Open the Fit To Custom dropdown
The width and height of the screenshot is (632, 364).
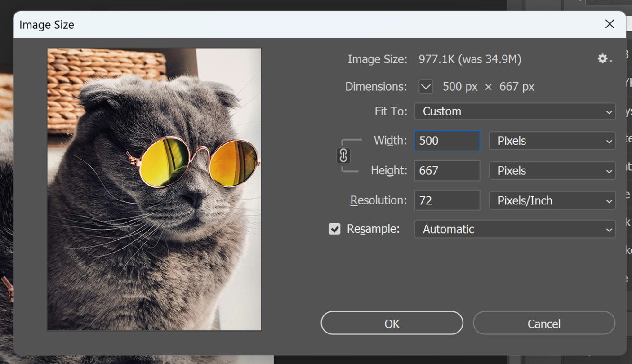(x=515, y=111)
